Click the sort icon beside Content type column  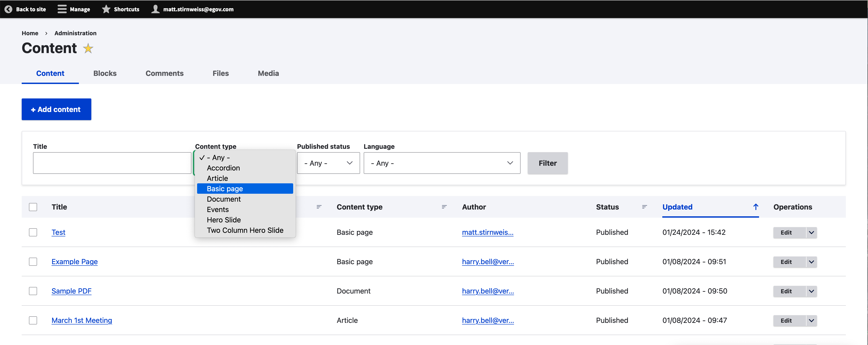[444, 207]
